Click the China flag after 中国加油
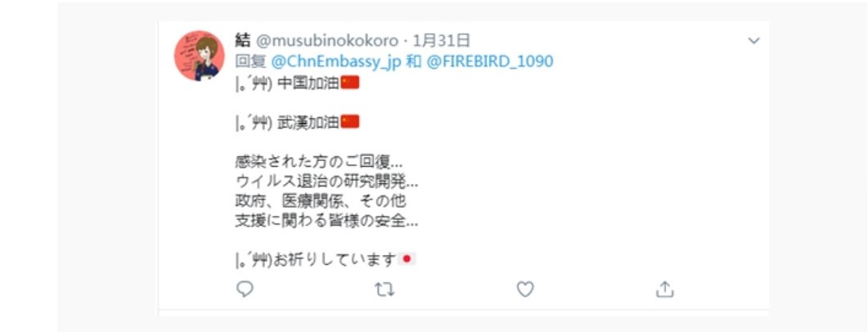 coord(350,83)
